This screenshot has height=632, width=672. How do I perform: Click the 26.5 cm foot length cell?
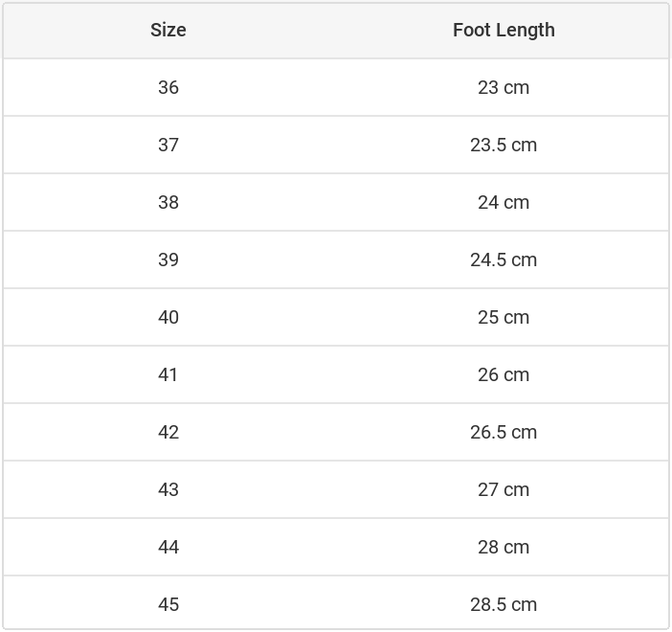[x=504, y=432]
